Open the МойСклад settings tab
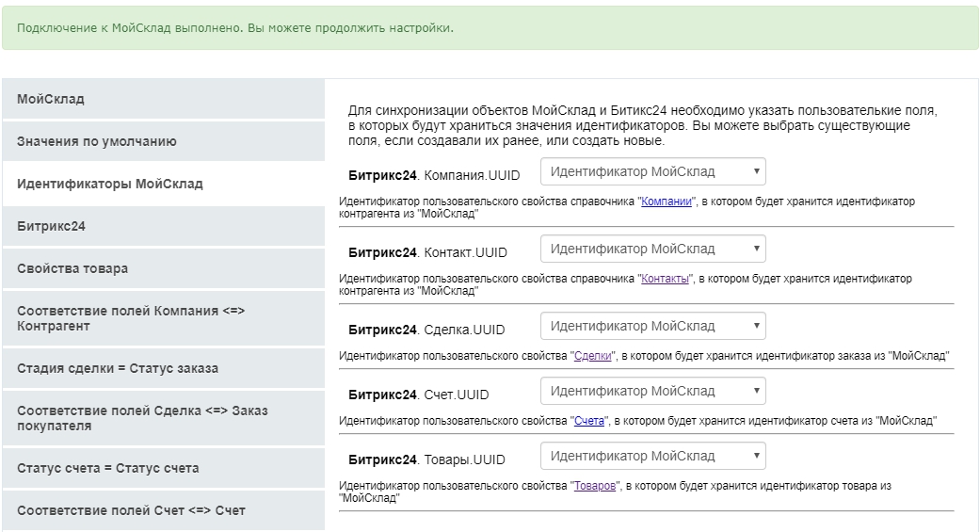980x532 pixels. tap(51, 99)
